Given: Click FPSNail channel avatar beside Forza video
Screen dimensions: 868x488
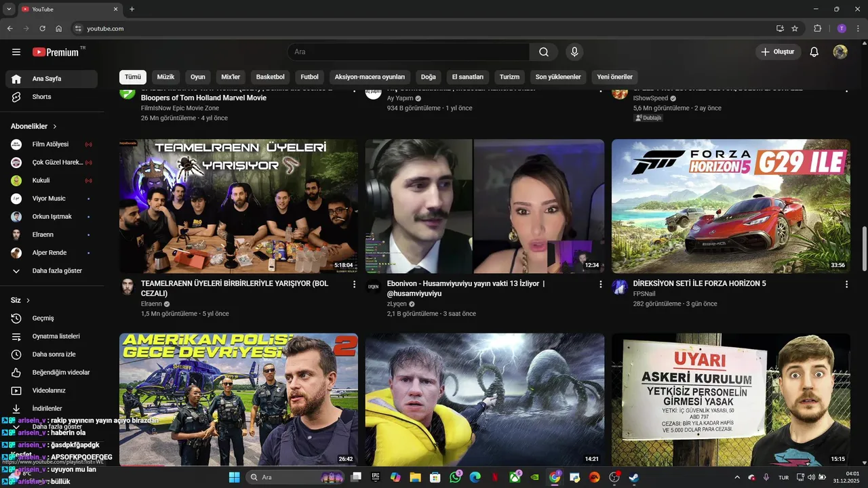Looking at the screenshot, I should pos(620,287).
